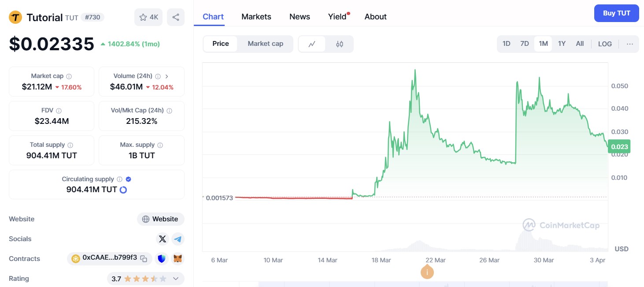This screenshot has height=287, width=644.
Task: Open the X (Twitter) social link
Action: pos(163,239)
